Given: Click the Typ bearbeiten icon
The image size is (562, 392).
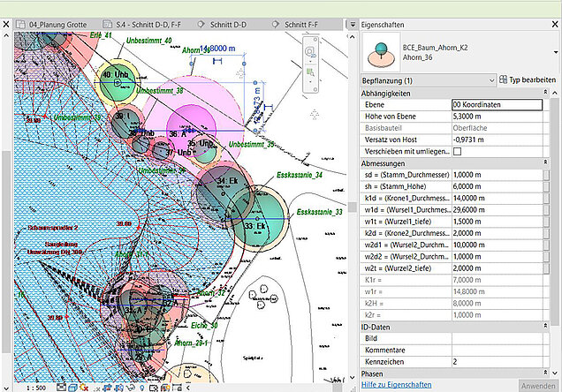Looking at the screenshot, I should tap(503, 79).
